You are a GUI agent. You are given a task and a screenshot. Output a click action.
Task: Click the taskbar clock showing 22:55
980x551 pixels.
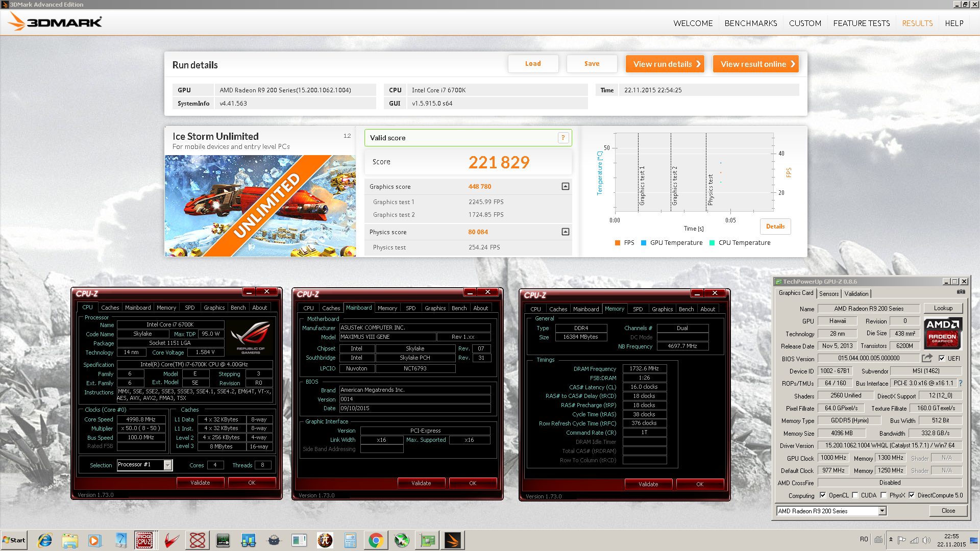pos(951,540)
